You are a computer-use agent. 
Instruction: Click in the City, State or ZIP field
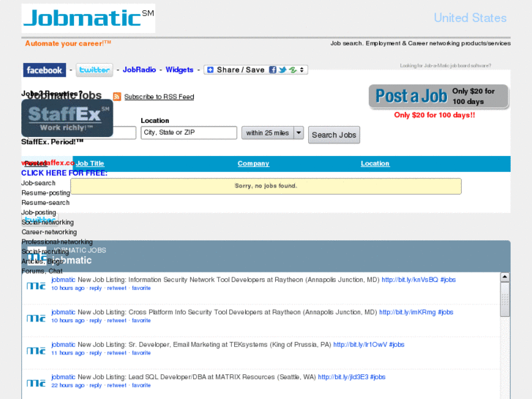pos(189,133)
